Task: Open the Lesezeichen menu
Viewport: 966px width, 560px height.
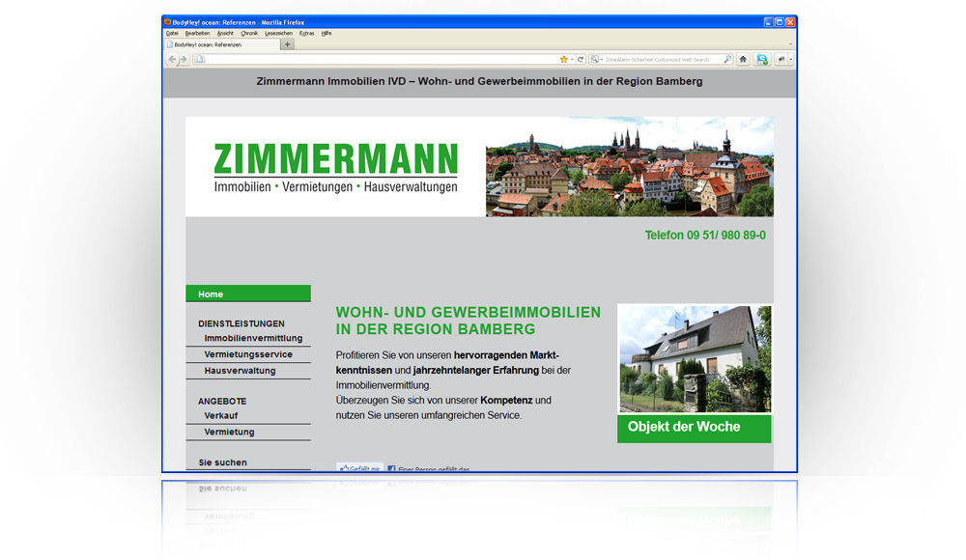Action: tap(278, 33)
